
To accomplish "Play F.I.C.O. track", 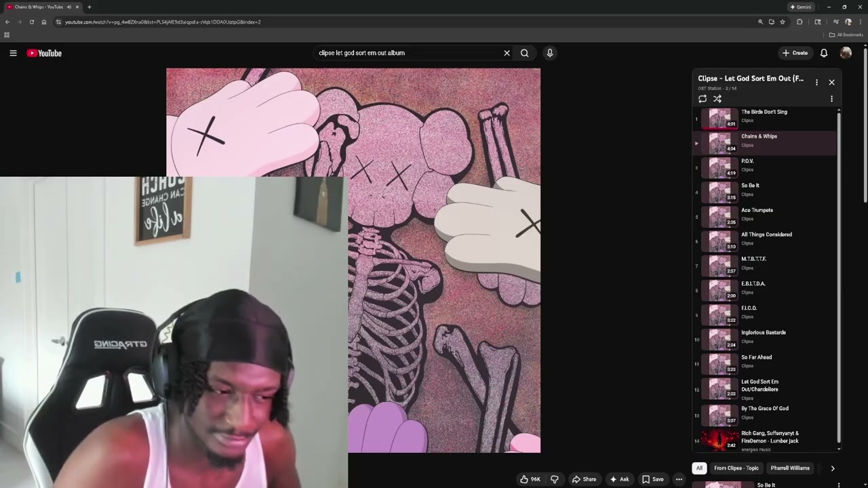I will 764,314.
